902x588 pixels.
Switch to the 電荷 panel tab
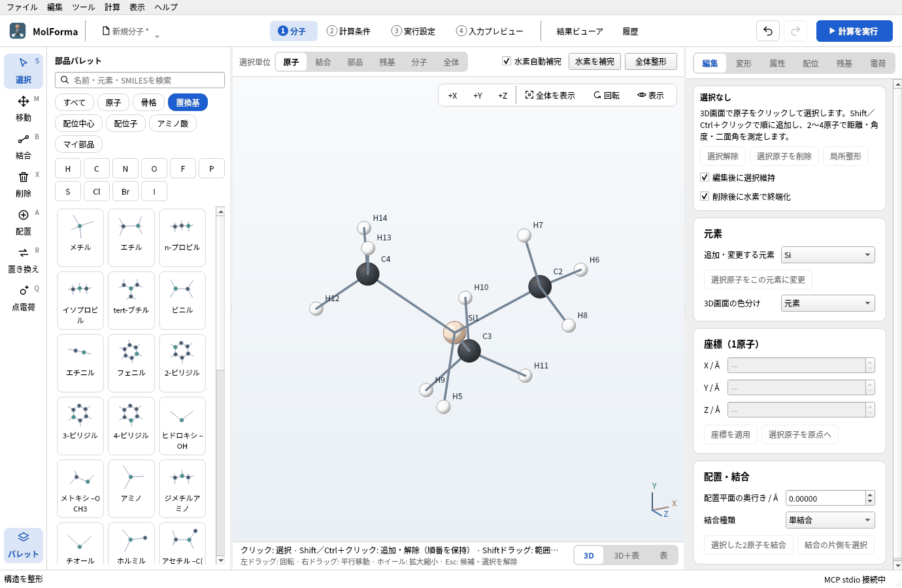coord(878,63)
